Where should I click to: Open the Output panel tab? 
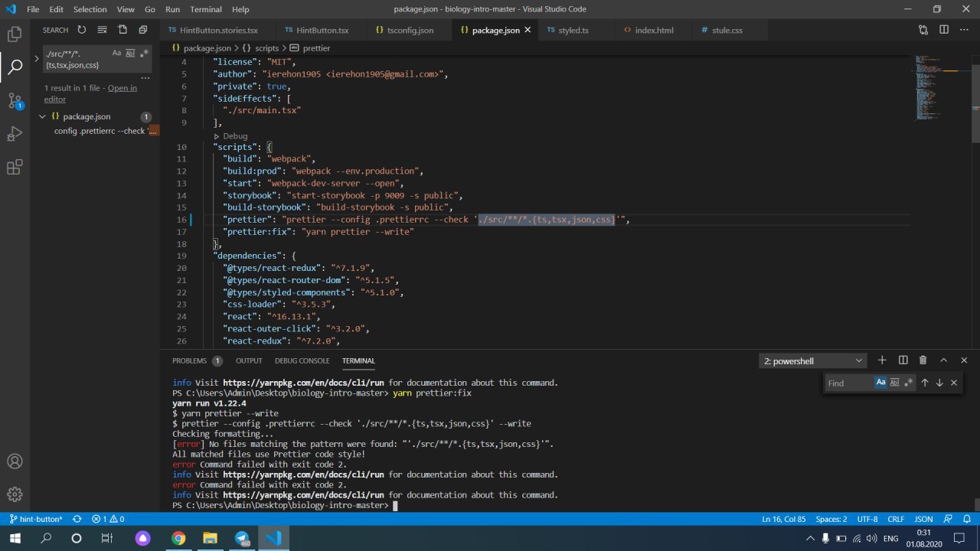249,360
